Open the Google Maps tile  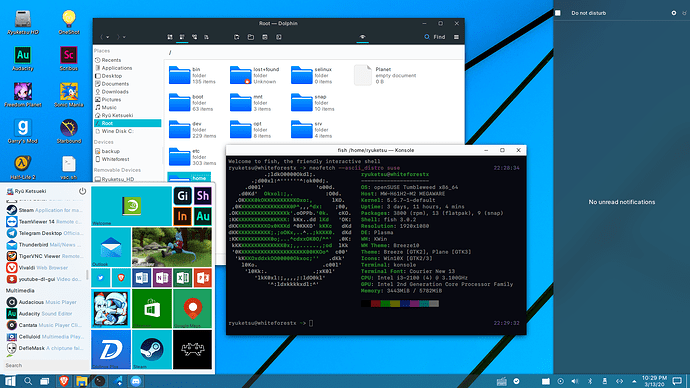point(192,308)
